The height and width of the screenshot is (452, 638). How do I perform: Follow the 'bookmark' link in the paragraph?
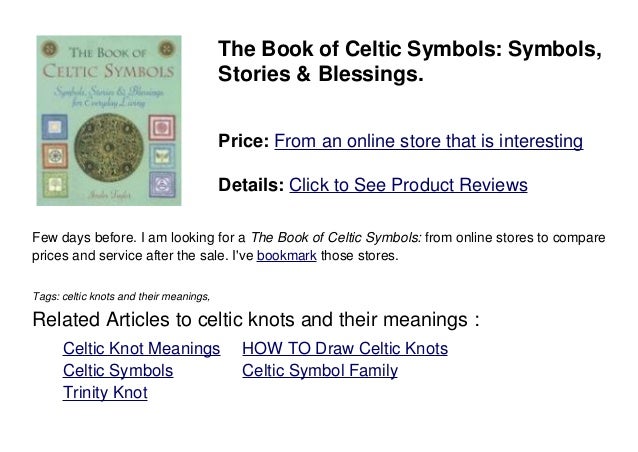coord(283,257)
